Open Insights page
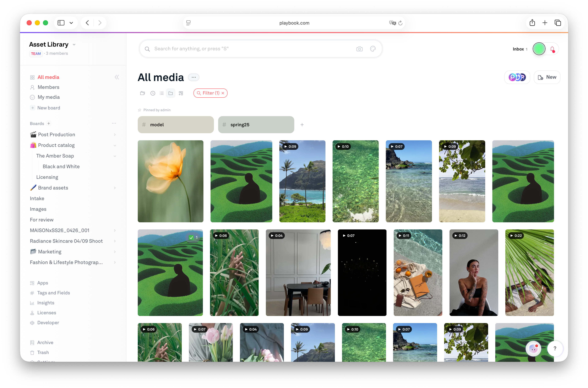 pyautogui.click(x=45, y=303)
